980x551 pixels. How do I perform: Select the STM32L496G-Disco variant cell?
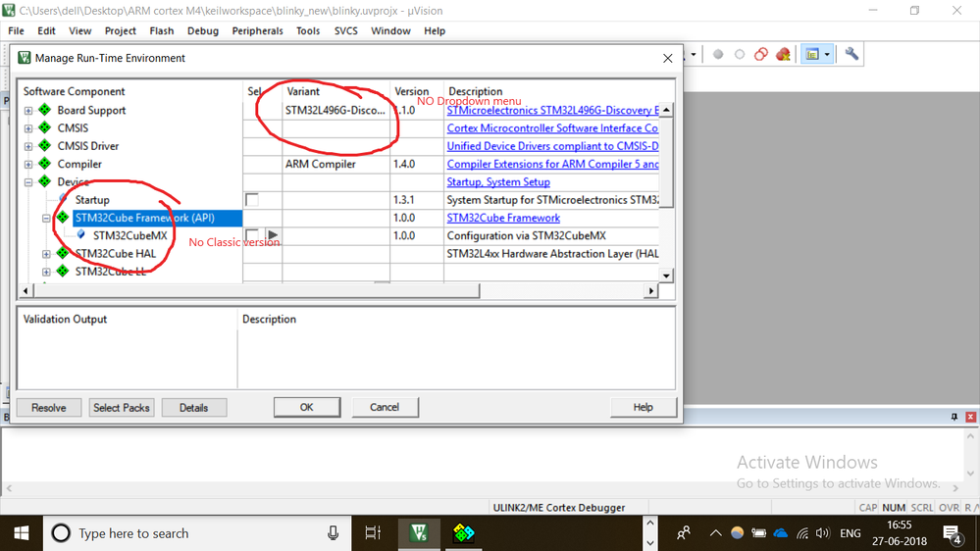(x=335, y=110)
